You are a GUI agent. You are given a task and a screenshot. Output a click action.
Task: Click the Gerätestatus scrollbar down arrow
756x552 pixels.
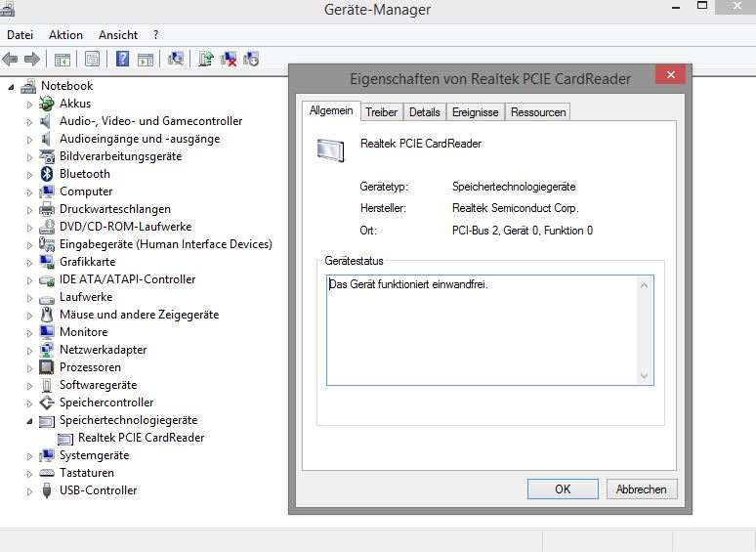point(644,375)
